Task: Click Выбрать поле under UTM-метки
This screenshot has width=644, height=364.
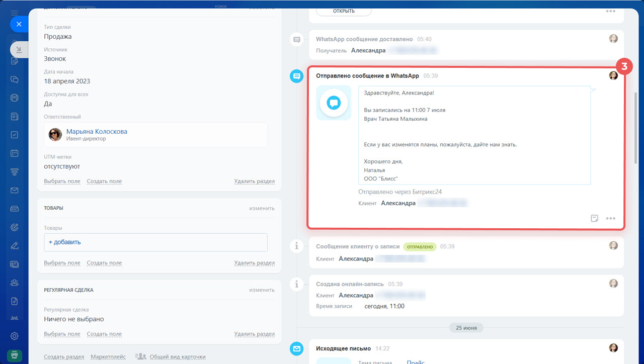Action: tap(62, 181)
